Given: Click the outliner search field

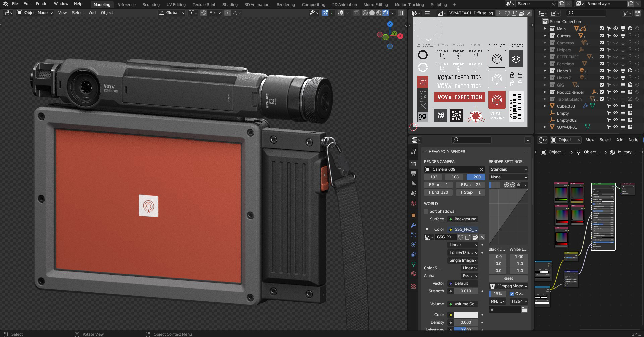Looking at the screenshot, I should pyautogui.click(x=586, y=13).
